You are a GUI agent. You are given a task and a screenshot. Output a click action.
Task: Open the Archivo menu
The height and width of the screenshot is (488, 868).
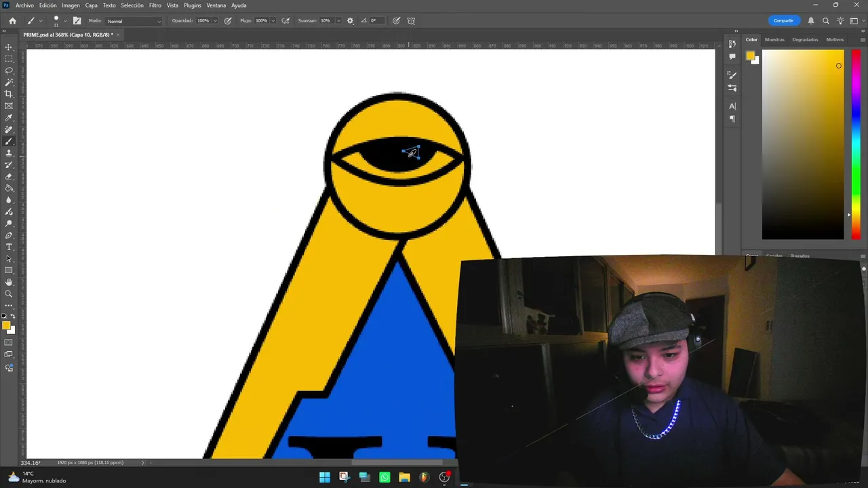click(x=24, y=5)
